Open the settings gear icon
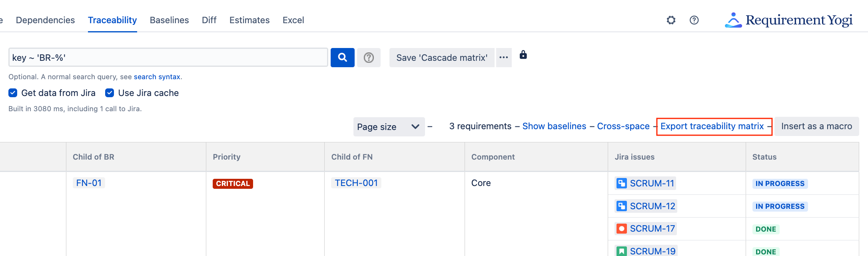This screenshot has height=256, width=868. 671,20
